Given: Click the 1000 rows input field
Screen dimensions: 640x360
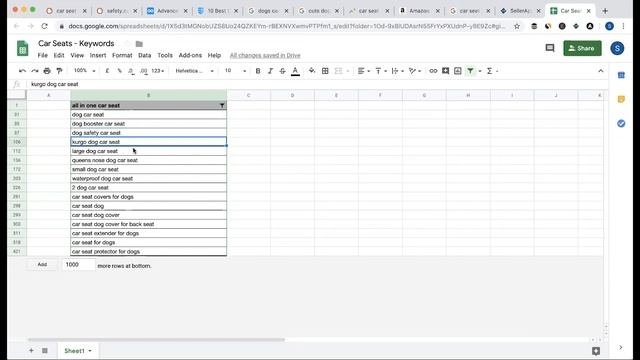Looking at the screenshot, I should click(x=78, y=264).
